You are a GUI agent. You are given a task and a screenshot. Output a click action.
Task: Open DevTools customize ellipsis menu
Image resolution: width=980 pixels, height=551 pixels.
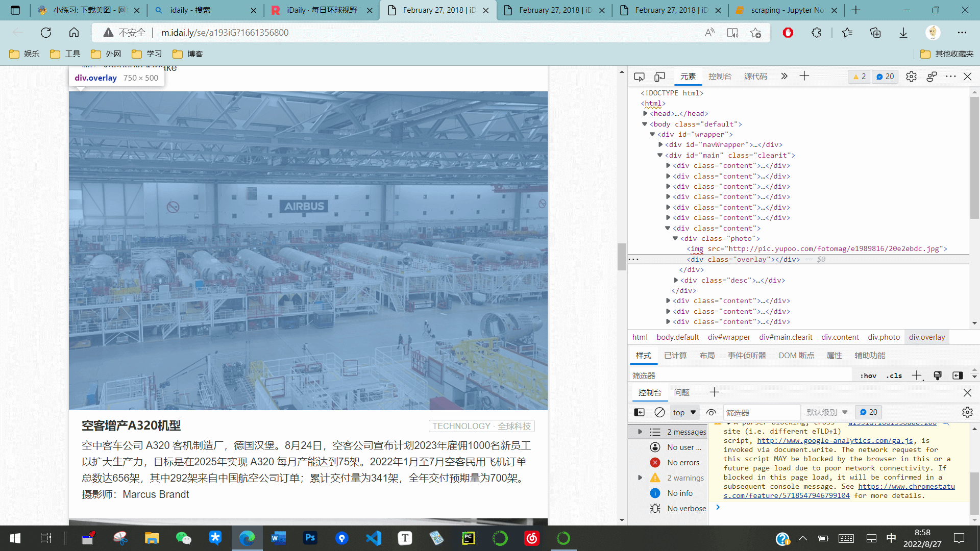pyautogui.click(x=950, y=77)
